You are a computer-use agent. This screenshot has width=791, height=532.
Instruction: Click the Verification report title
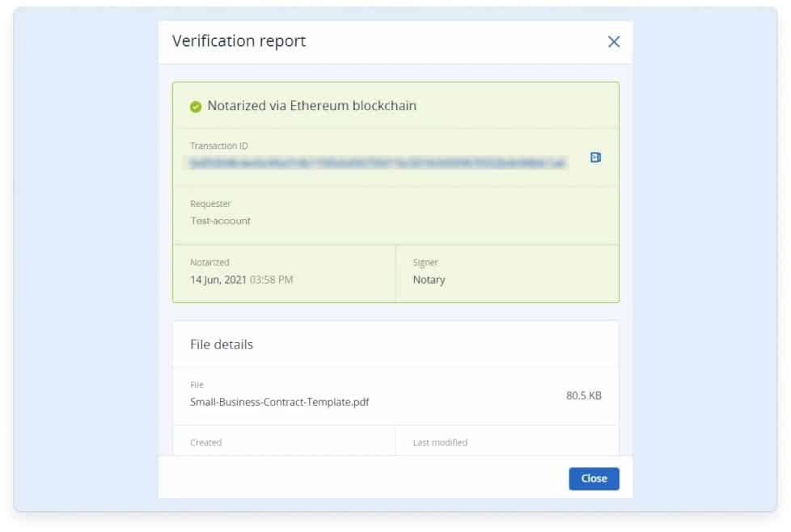pyautogui.click(x=239, y=41)
